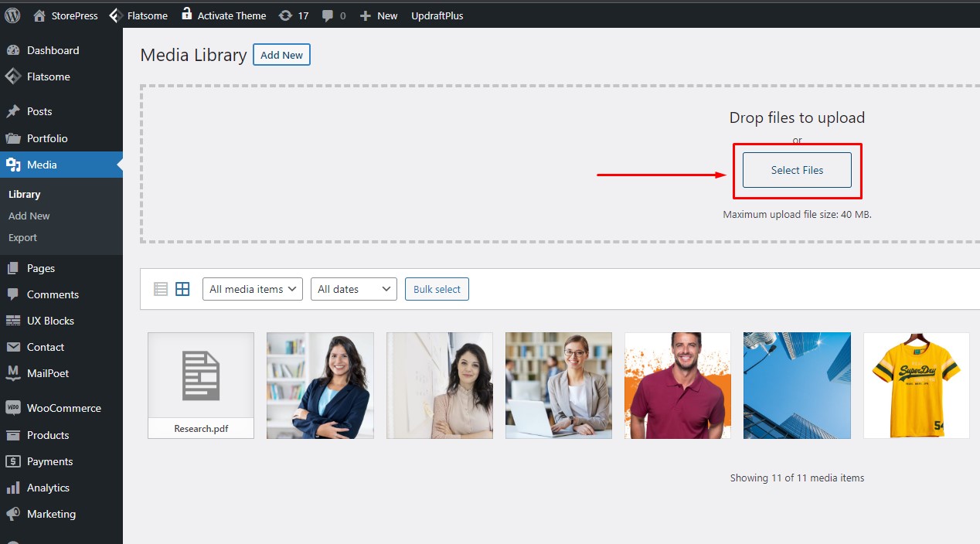Open the updates icon showing 17
Image resolution: width=980 pixels, height=544 pixels.
click(285, 15)
